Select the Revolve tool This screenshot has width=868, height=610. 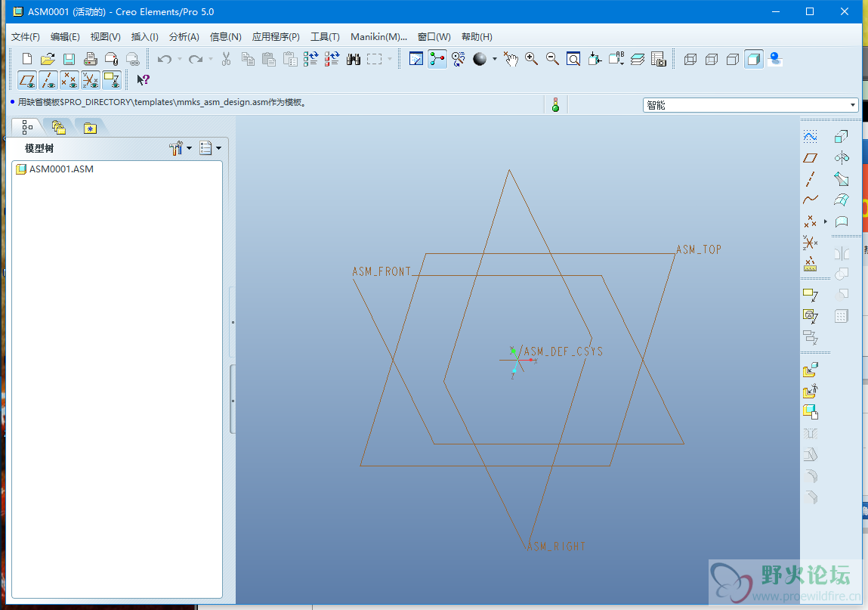842,158
